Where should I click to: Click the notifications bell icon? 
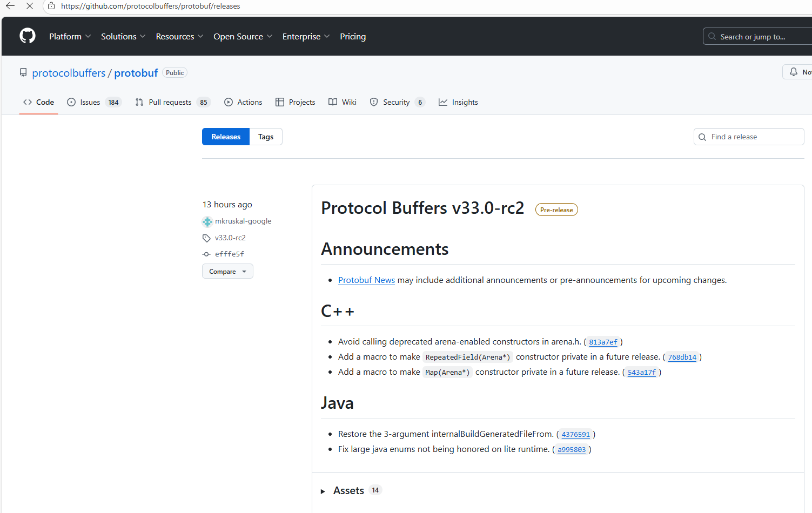(793, 72)
